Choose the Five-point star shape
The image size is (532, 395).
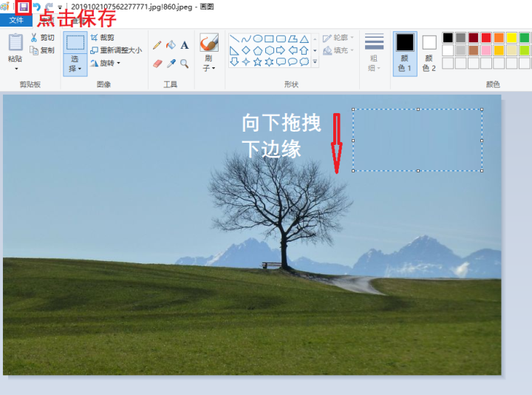click(x=258, y=62)
